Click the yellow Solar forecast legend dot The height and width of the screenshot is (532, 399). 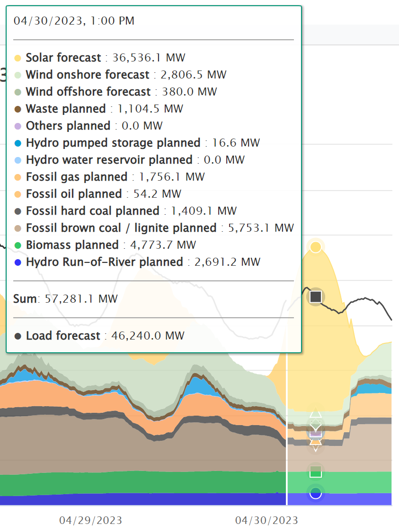point(18,58)
